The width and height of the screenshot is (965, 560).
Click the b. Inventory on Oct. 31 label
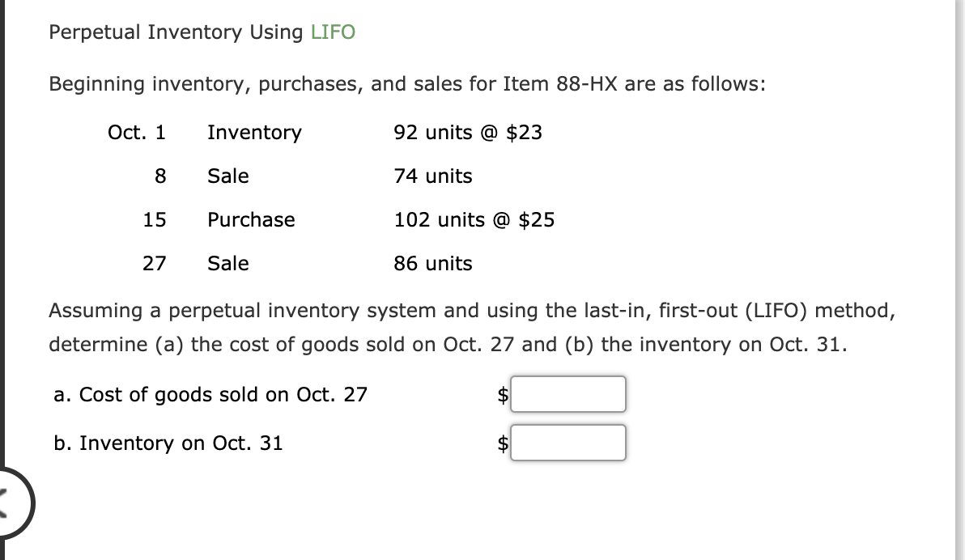(x=166, y=443)
